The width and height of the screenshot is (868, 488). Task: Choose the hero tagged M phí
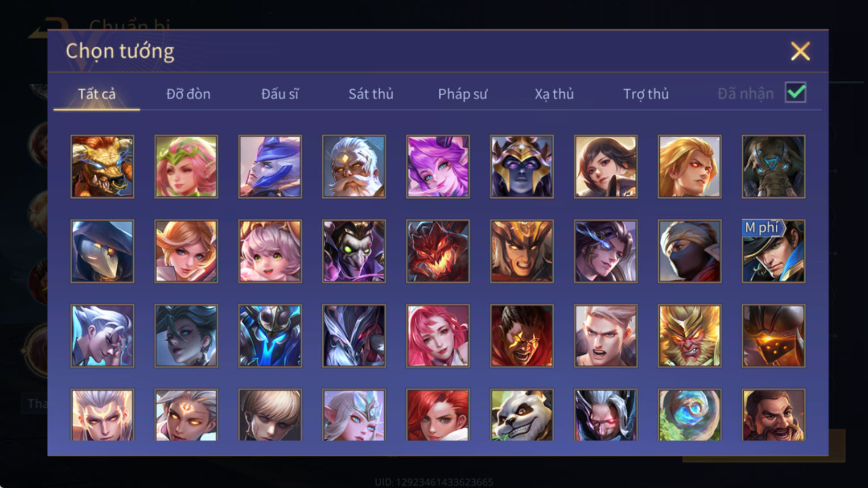tap(774, 251)
